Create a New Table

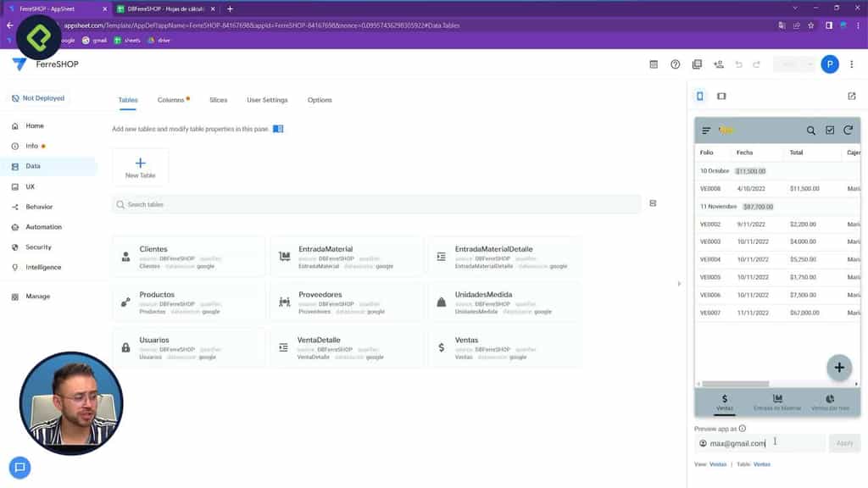(140, 166)
